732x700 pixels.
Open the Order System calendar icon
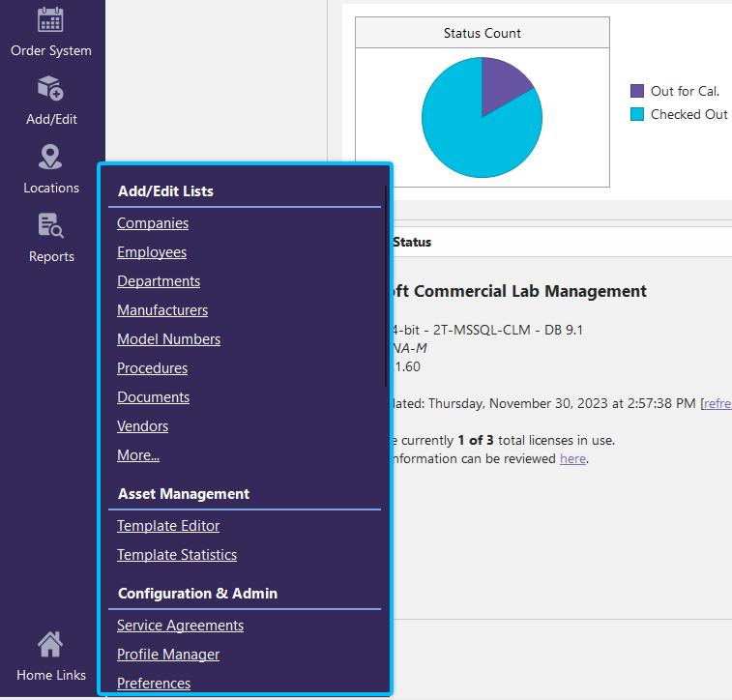tap(50, 20)
